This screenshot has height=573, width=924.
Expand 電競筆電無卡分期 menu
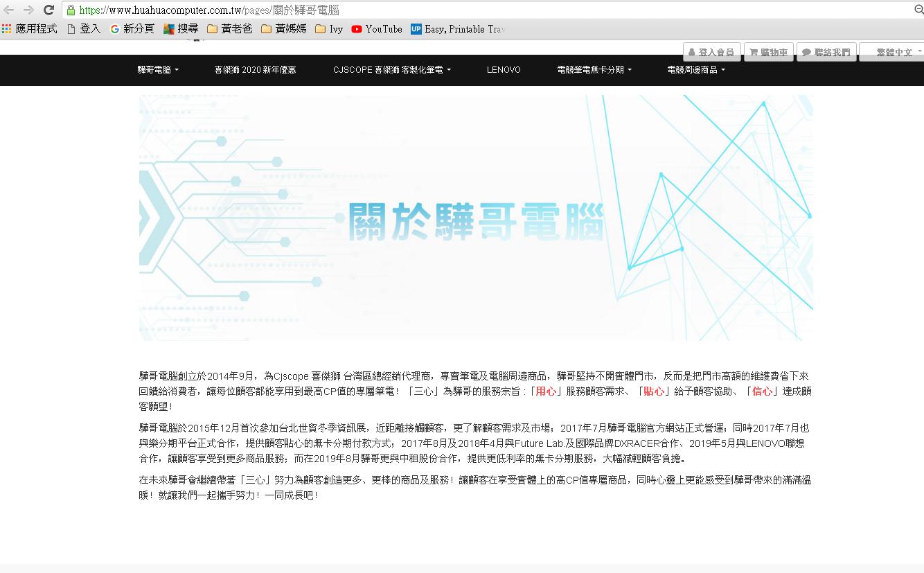(594, 70)
